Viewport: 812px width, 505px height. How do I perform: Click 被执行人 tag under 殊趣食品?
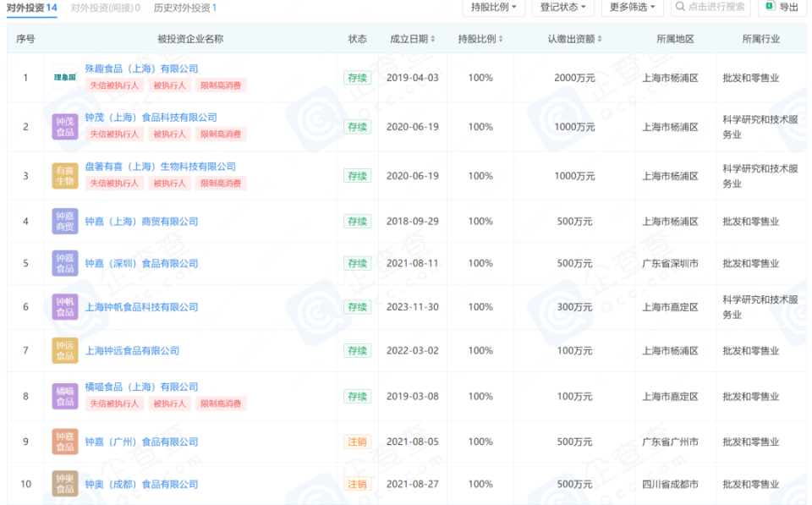click(x=169, y=85)
